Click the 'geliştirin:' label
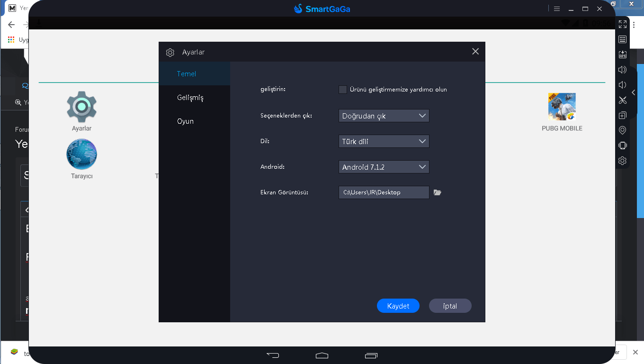The width and height of the screenshot is (644, 364). [x=273, y=89]
